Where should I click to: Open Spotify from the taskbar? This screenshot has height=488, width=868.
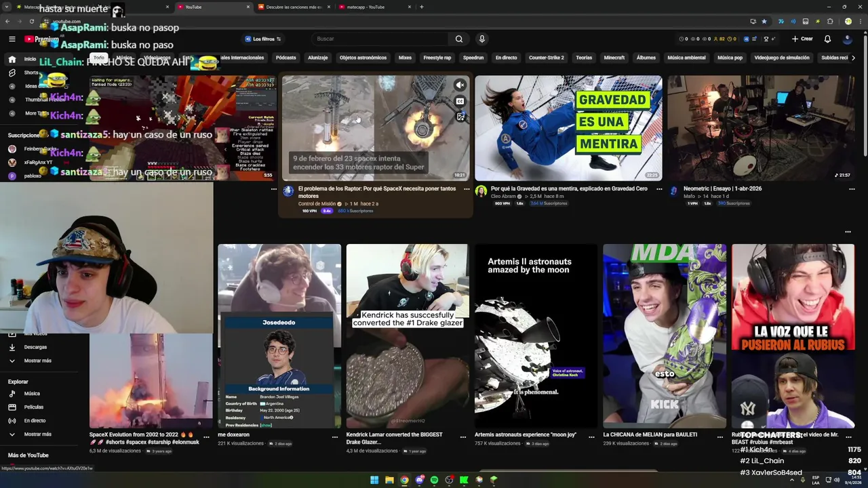click(434, 480)
